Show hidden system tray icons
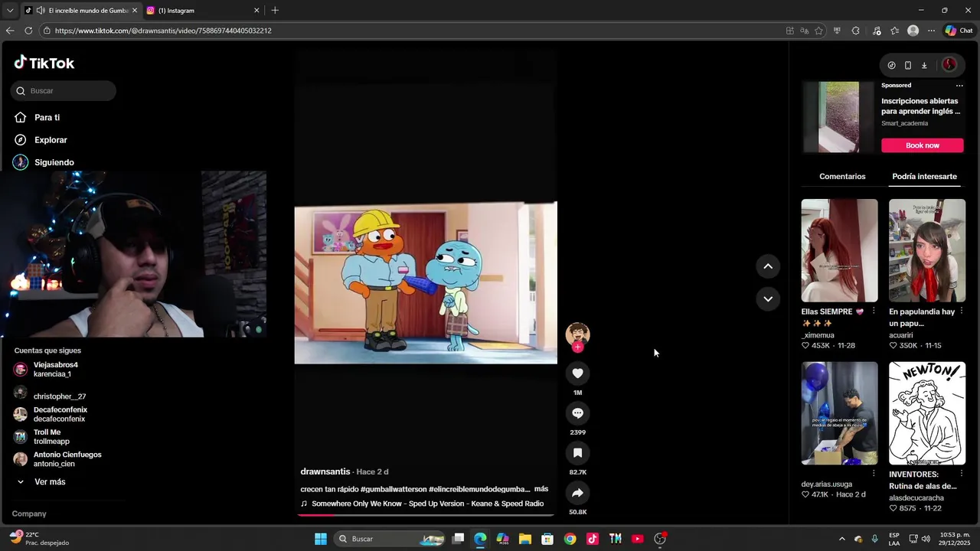Image resolution: width=980 pixels, height=551 pixels. pos(841,539)
